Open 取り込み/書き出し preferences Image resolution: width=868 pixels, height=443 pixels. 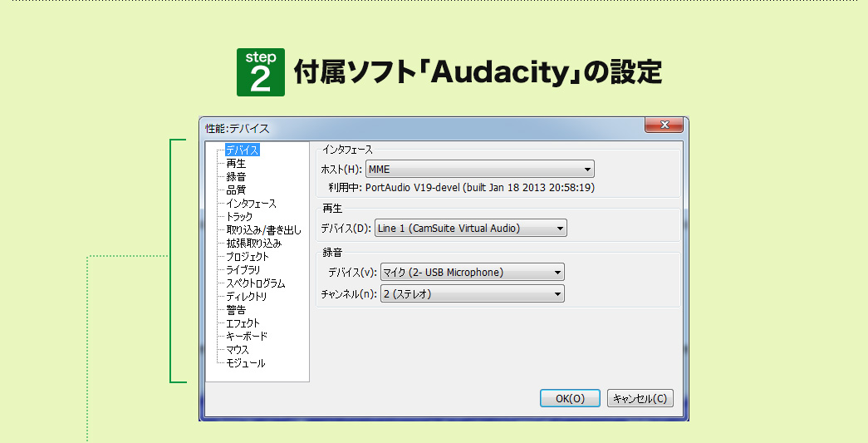point(263,229)
